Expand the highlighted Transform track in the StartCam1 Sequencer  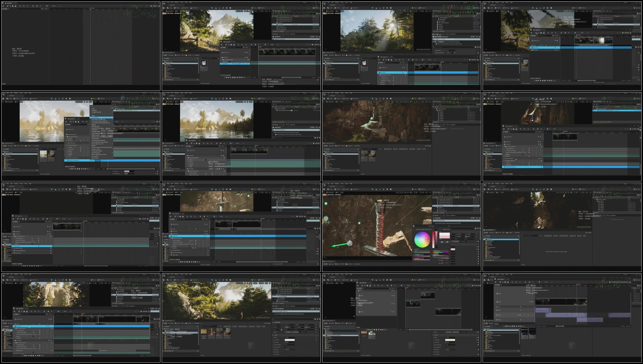[x=222, y=64]
